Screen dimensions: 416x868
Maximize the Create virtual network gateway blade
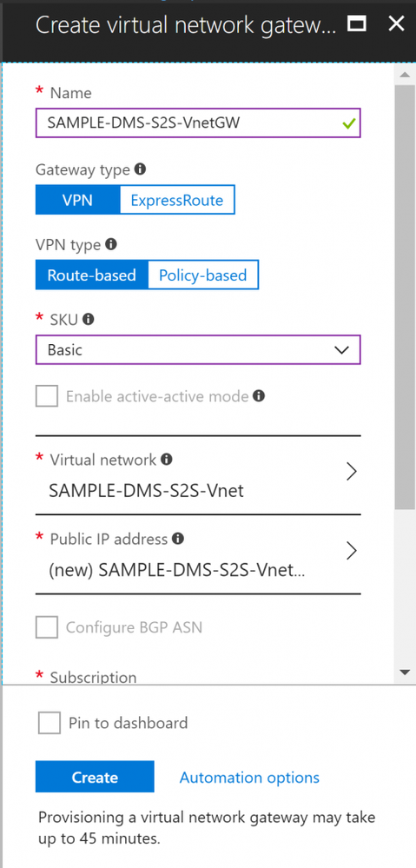tap(356, 23)
